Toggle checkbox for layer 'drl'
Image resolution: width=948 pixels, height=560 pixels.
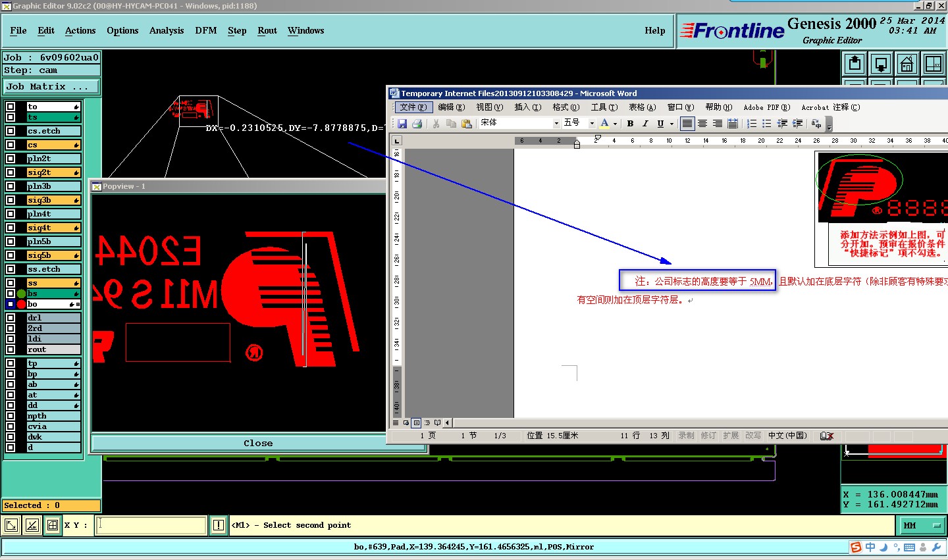coord(11,318)
